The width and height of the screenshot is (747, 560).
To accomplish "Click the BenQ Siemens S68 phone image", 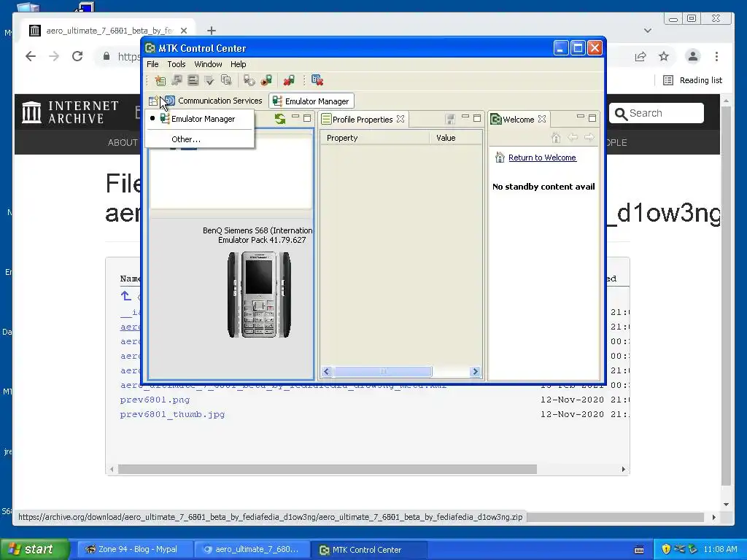I will [259, 295].
